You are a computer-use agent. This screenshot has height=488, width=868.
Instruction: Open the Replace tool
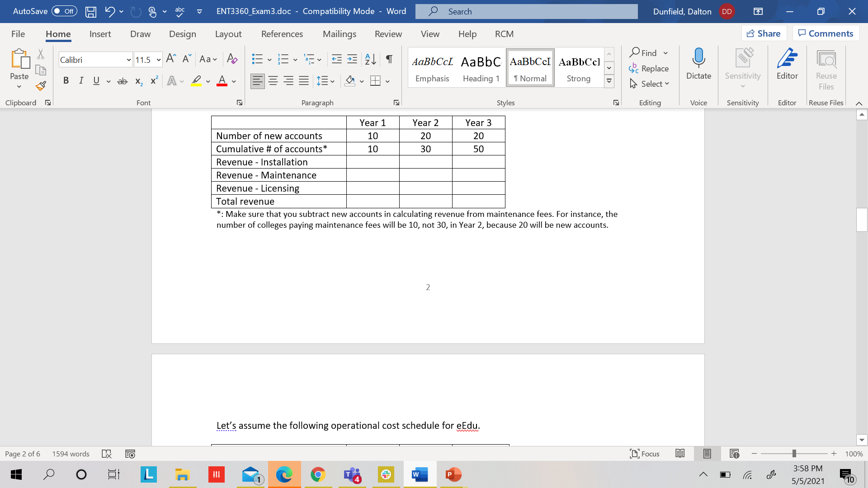(x=649, y=68)
